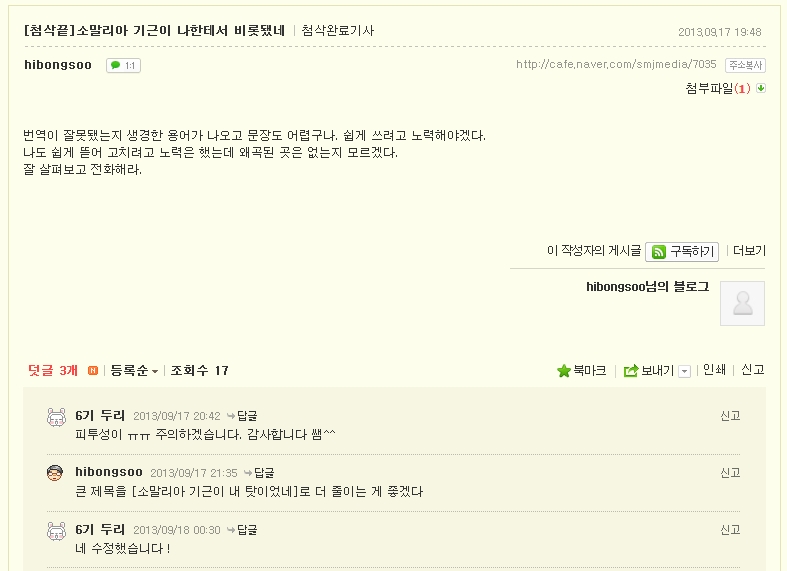
Task: Click the 더보기 link for author's posts
Action: [x=749, y=251]
